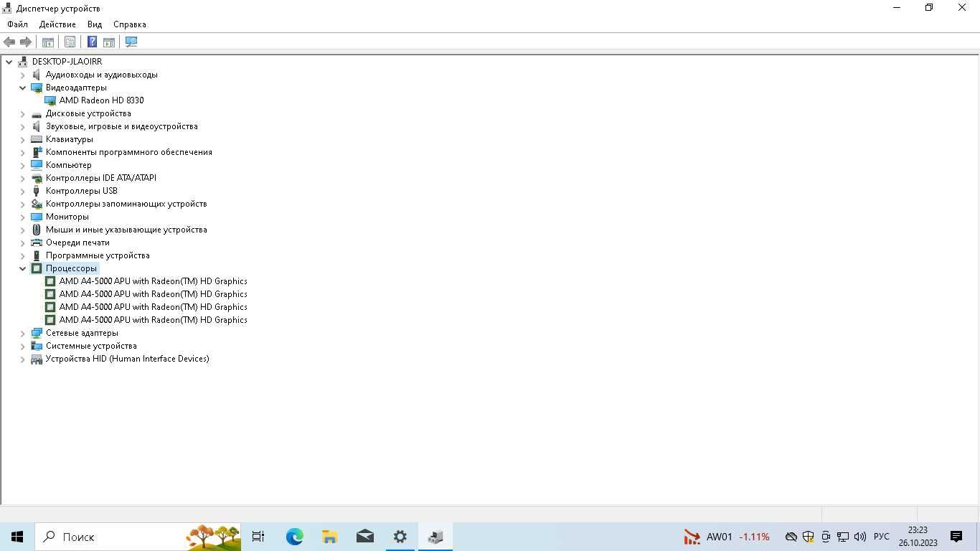
Task: Click the blue Help question-mark icon
Action: tap(92, 42)
